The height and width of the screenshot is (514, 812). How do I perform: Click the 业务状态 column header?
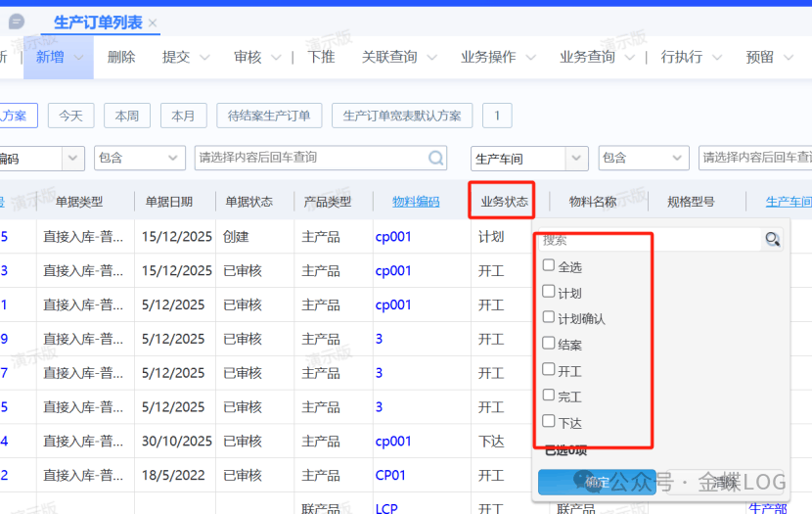pyautogui.click(x=503, y=202)
